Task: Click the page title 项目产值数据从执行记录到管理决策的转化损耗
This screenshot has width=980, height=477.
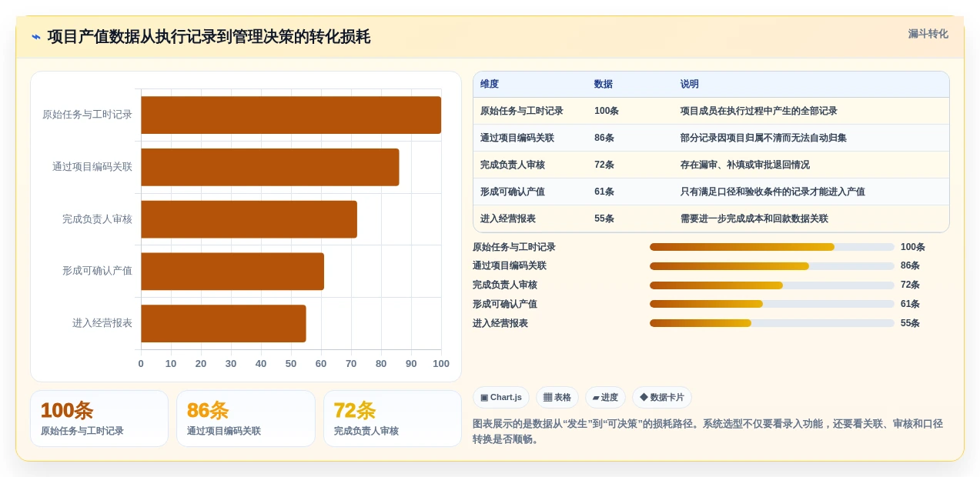Action: coord(209,37)
